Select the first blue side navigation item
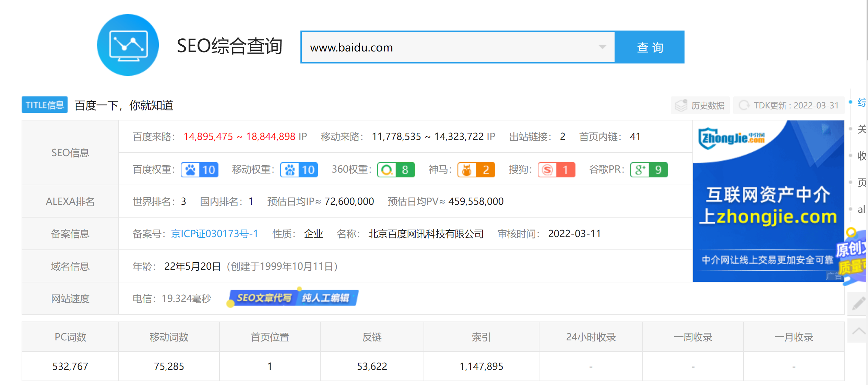The height and width of the screenshot is (385, 868). [x=861, y=102]
